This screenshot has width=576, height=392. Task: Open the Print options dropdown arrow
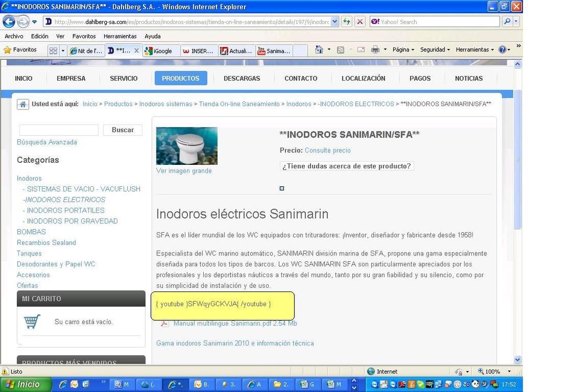(x=385, y=50)
